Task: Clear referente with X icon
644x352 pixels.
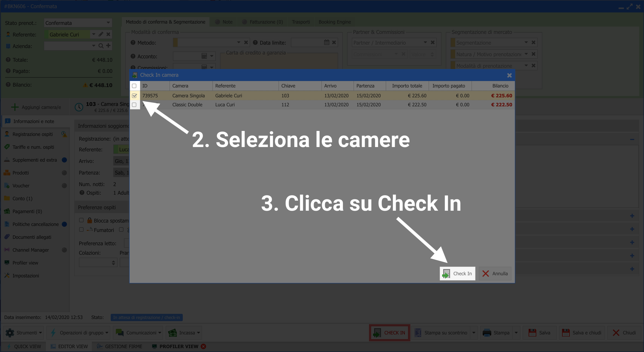Action: [108, 34]
